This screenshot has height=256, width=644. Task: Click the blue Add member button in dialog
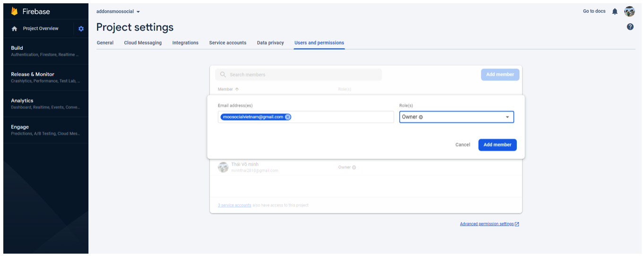[497, 145]
